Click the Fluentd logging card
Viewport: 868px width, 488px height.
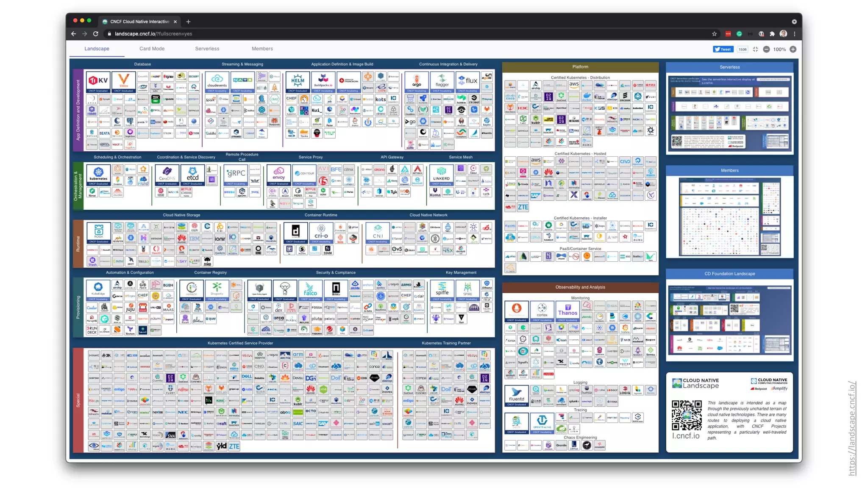(x=516, y=395)
